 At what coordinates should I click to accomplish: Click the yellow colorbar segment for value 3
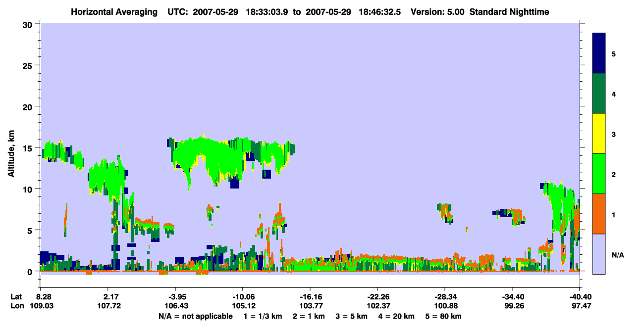coord(599,134)
